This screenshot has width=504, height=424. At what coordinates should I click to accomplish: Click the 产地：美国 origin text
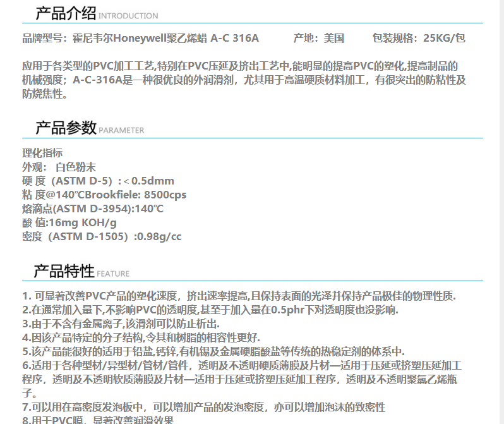319,38
